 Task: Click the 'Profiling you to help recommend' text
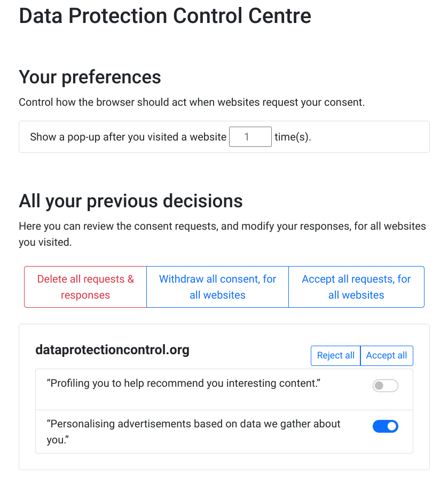pos(184,383)
